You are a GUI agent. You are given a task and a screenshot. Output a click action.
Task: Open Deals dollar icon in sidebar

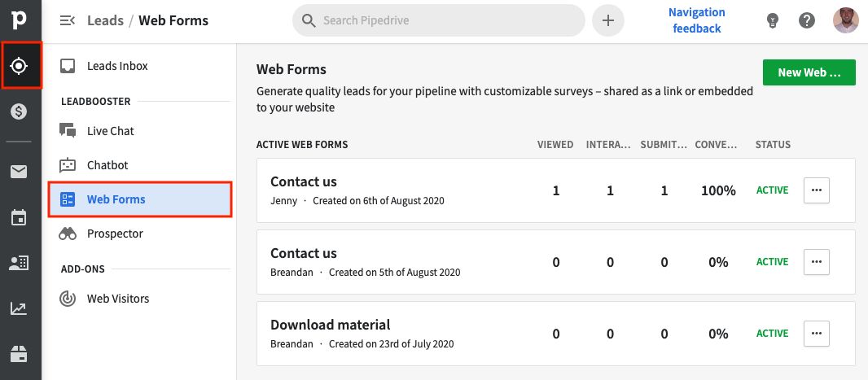[20, 112]
